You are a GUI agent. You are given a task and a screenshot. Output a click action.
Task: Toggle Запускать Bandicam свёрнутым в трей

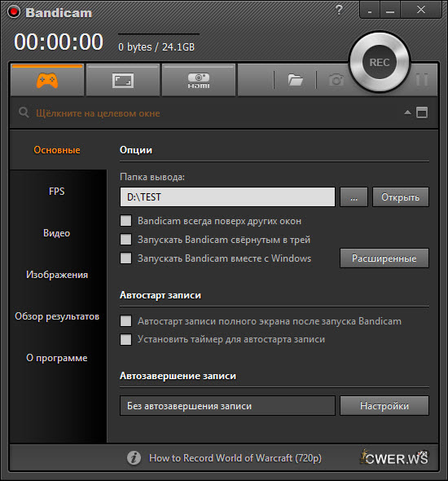click(x=125, y=239)
